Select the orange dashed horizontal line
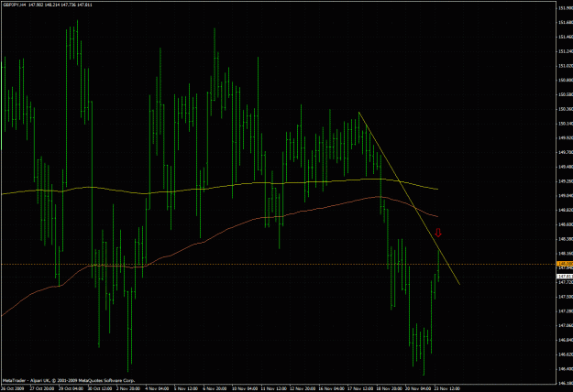Screen dimensions: 573x392 278,264
